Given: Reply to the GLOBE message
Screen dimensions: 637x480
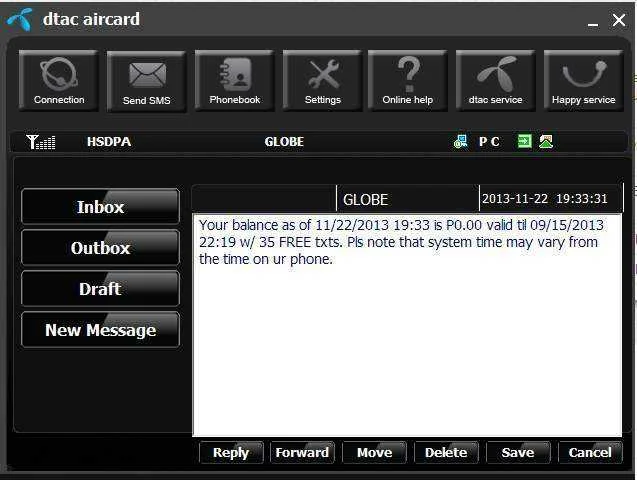Looking at the screenshot, I should (x=231, y=452).
